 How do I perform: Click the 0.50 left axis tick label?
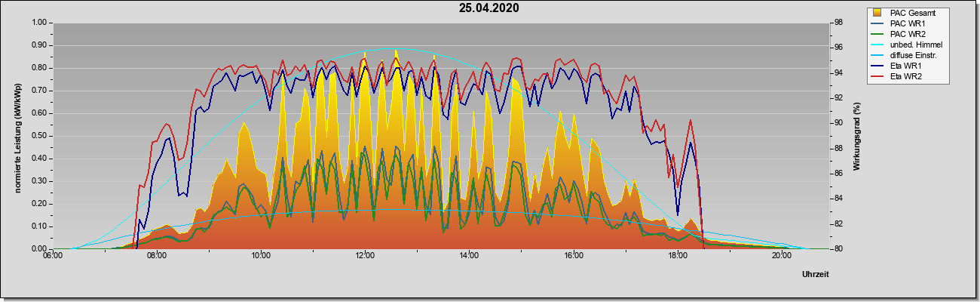(38, 136)
